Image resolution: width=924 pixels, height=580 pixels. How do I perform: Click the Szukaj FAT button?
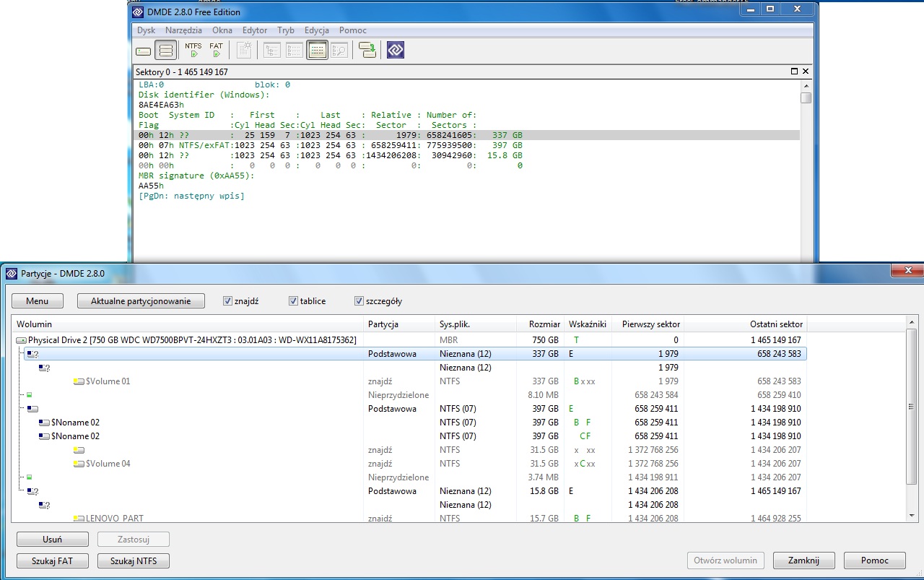click(53, 560)
